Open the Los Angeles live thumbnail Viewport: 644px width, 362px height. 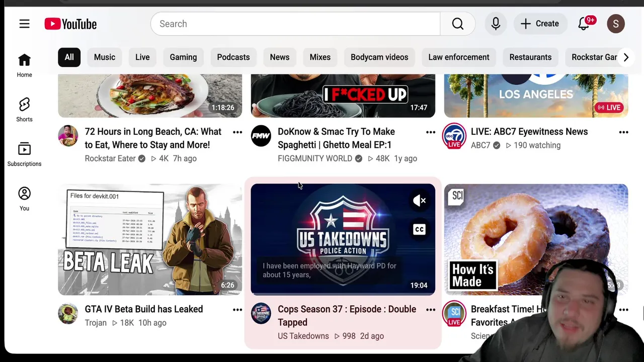click(x=536, y=96)
